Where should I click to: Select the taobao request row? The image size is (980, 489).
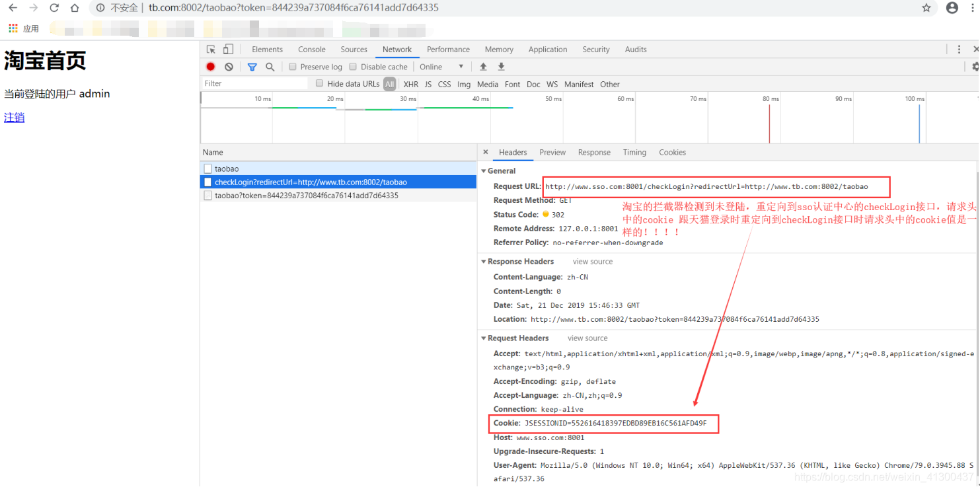338,169
